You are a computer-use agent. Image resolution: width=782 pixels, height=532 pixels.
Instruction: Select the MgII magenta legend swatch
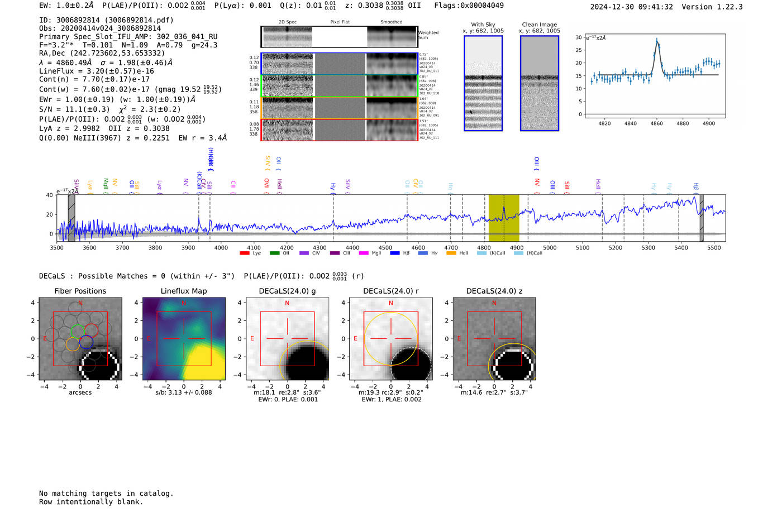(364, 253)
